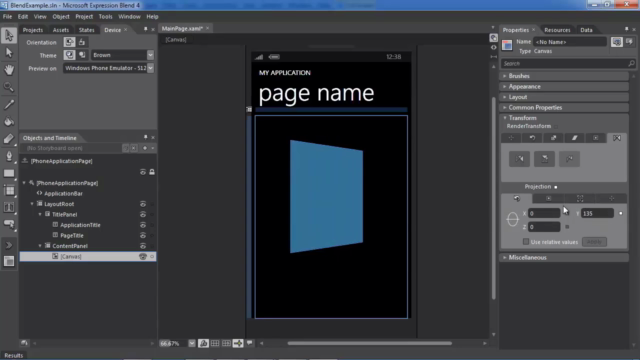Select the Pen tool

pos(9,156)
